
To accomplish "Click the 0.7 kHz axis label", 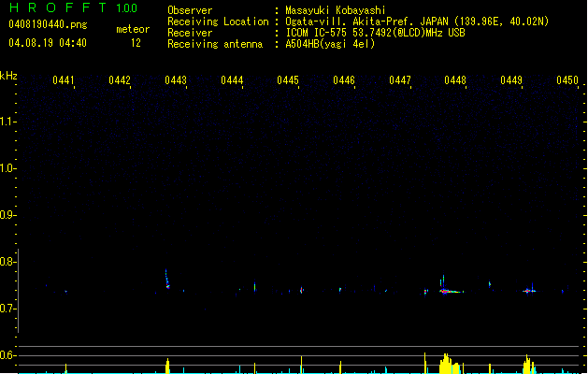I will click(x=7, y=309).
